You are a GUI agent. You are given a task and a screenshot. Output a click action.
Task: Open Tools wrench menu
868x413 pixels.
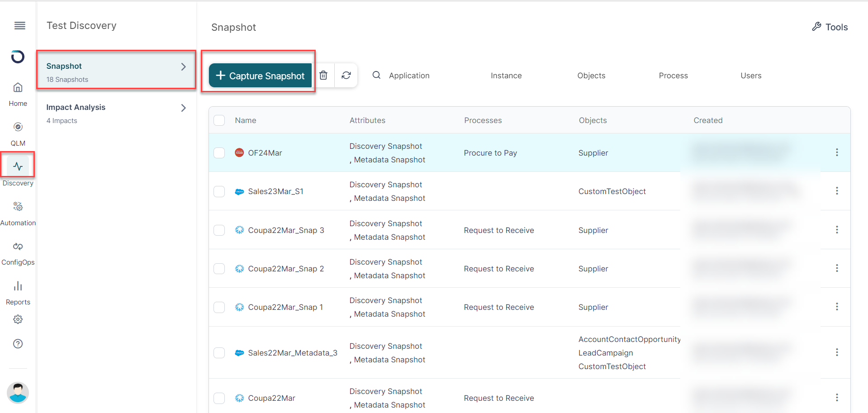830,27
